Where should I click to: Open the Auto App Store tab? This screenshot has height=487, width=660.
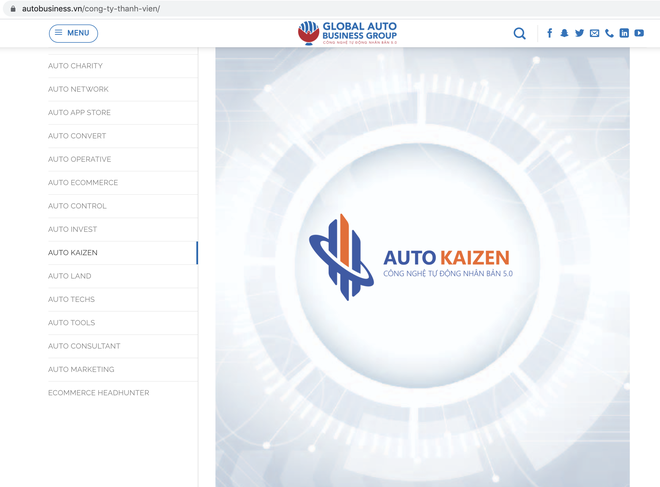(79, 113)
